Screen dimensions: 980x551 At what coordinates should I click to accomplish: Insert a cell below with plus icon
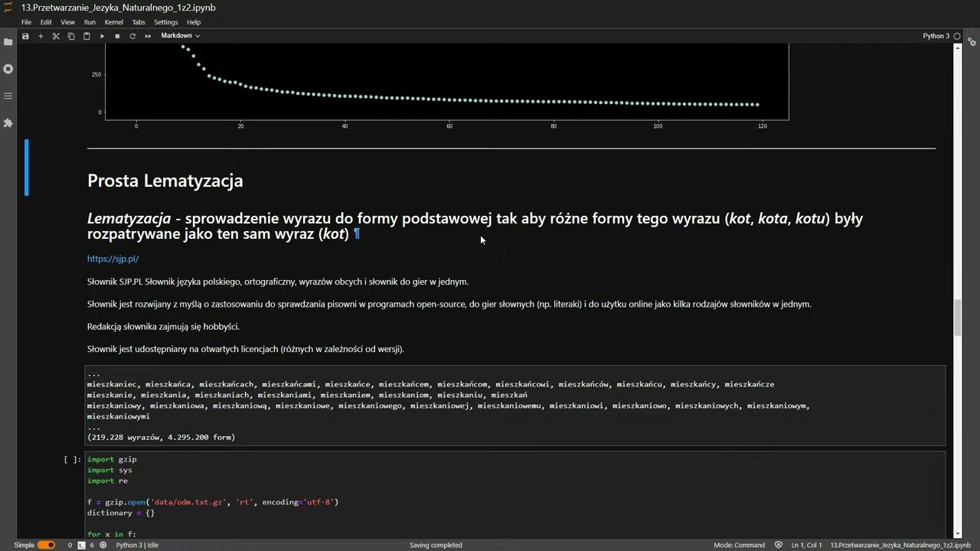41,36
